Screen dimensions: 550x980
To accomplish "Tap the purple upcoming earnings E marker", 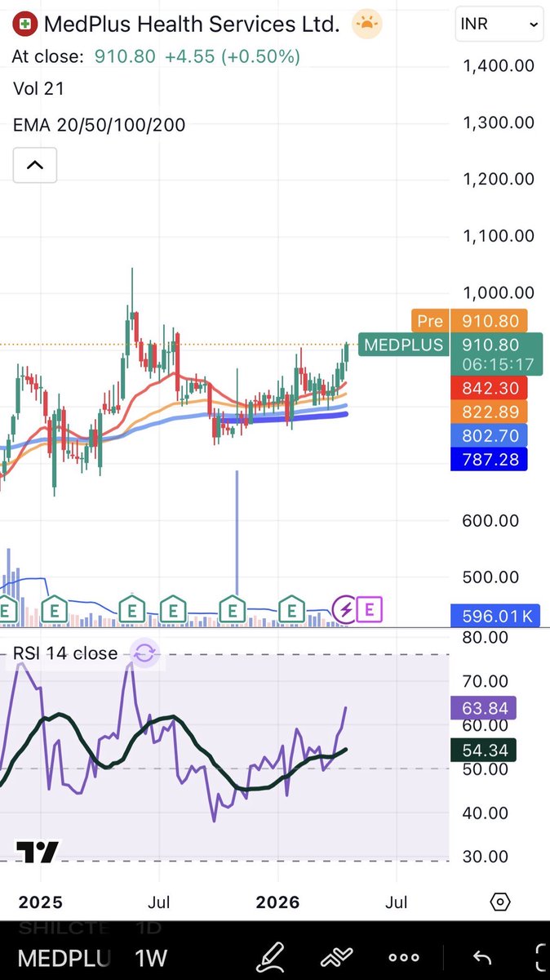I will [x=370, y=609].
